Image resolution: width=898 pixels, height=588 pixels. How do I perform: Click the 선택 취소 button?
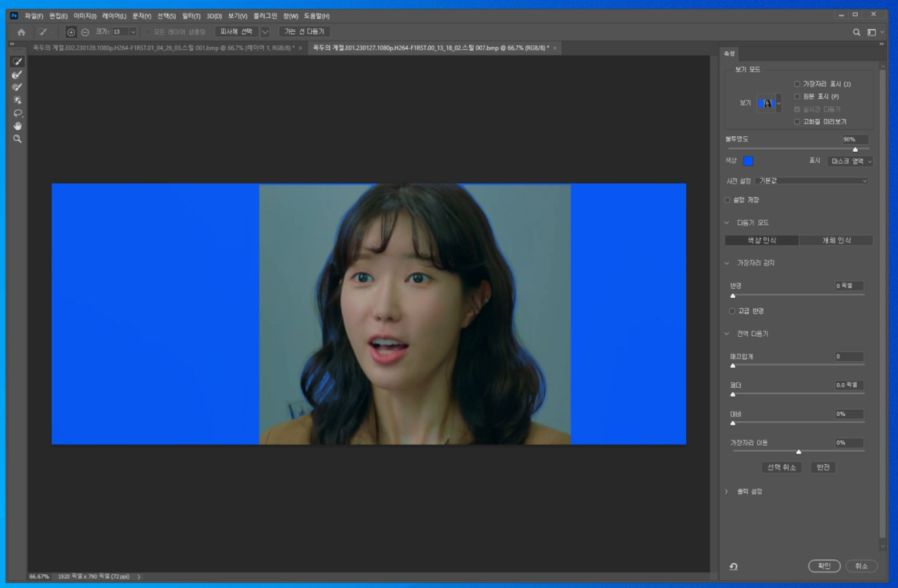point(782,468)
